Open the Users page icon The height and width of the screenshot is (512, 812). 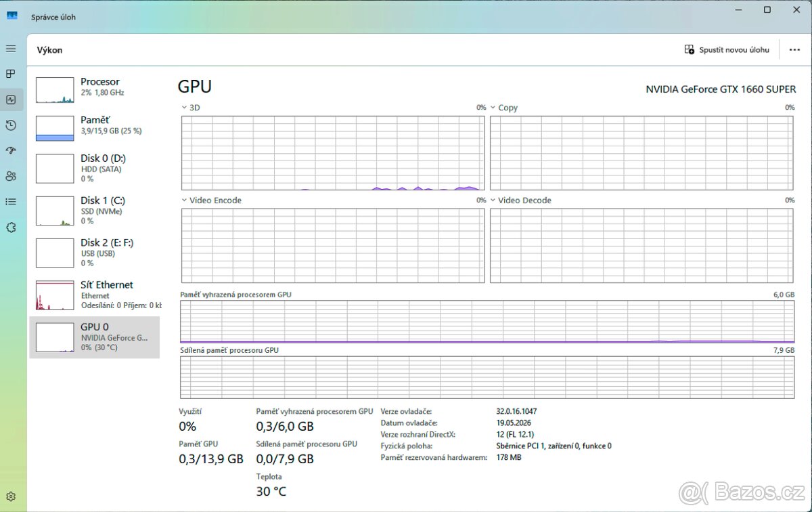click(11, 176)
